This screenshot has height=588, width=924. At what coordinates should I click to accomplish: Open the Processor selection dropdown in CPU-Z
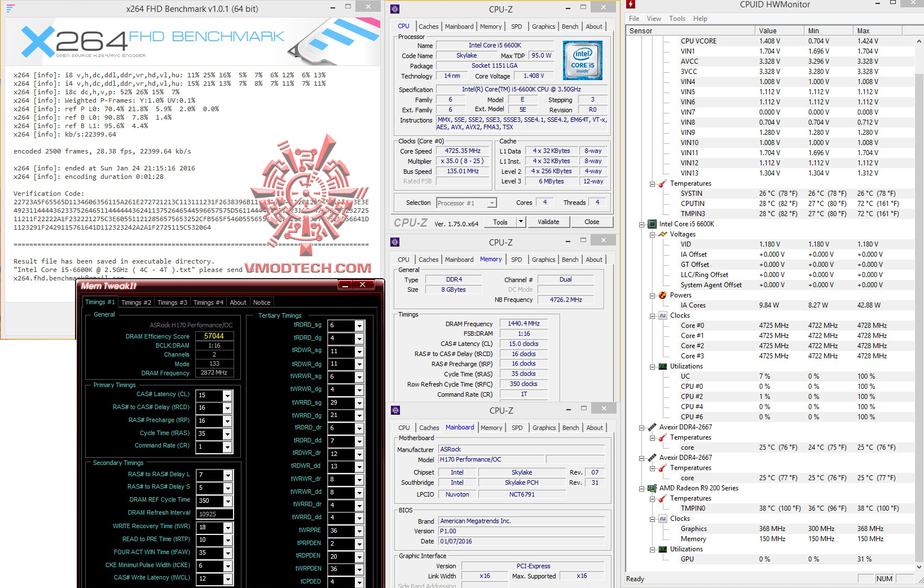point(492,203)
